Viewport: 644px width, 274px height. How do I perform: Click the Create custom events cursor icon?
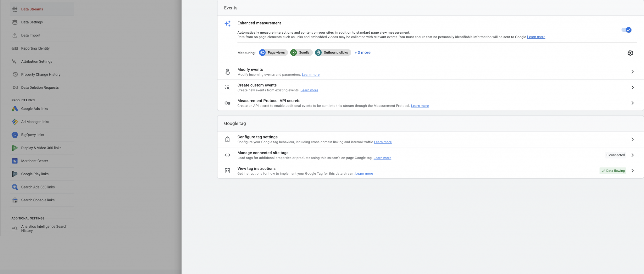pos(227,87)
